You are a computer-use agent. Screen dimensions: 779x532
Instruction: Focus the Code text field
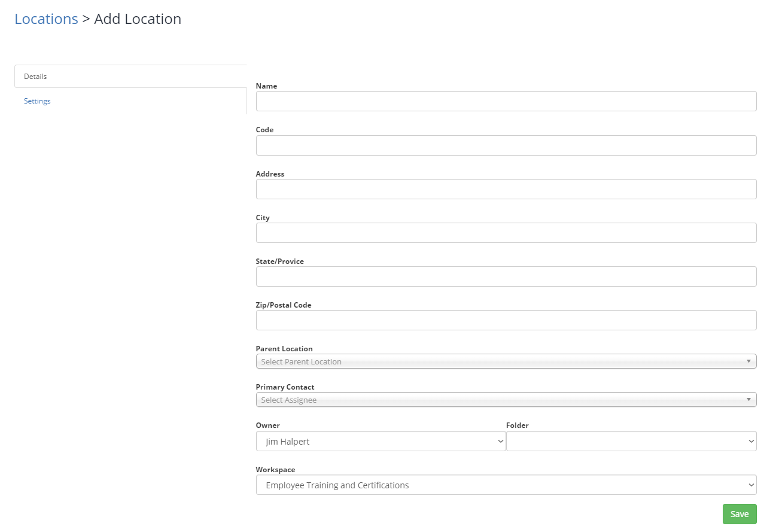[x=506, y=145]
